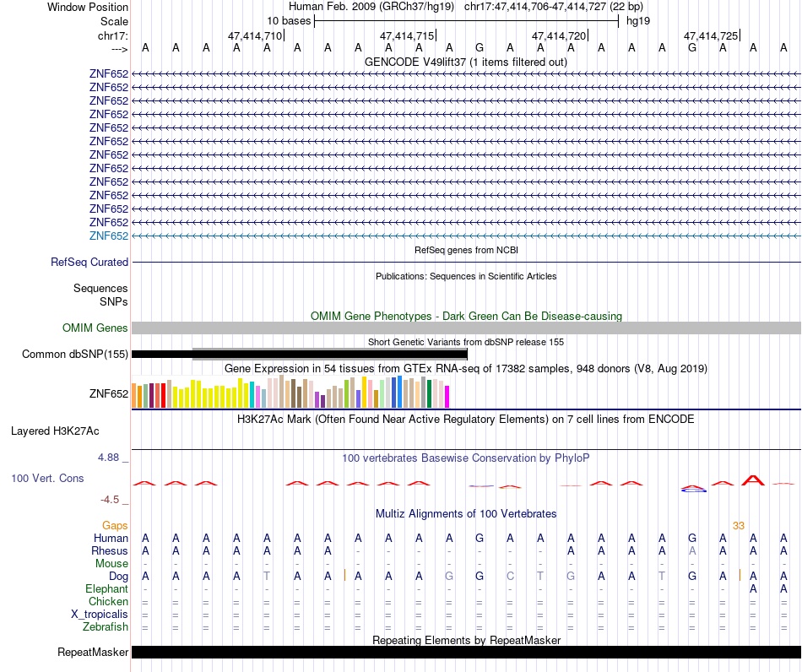The height and width of the screenshot is (672, 802).
Task: Open the 100 Vert. Cons track label
Action: tap(47, 478)
